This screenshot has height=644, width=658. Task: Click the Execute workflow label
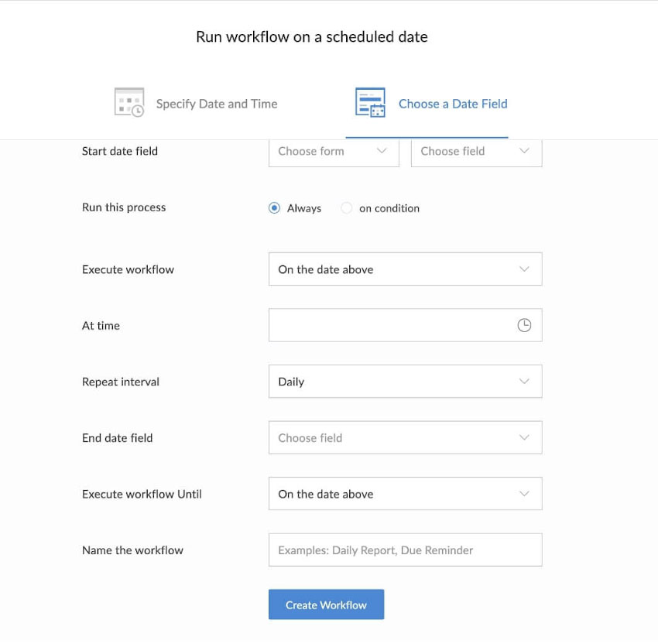click(x=128, y=269)
